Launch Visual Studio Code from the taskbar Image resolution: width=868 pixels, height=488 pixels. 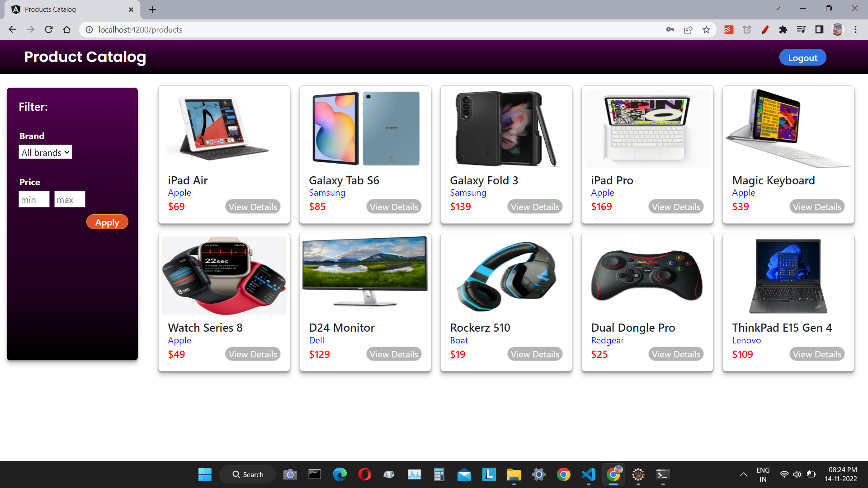(x=588, y=474)
